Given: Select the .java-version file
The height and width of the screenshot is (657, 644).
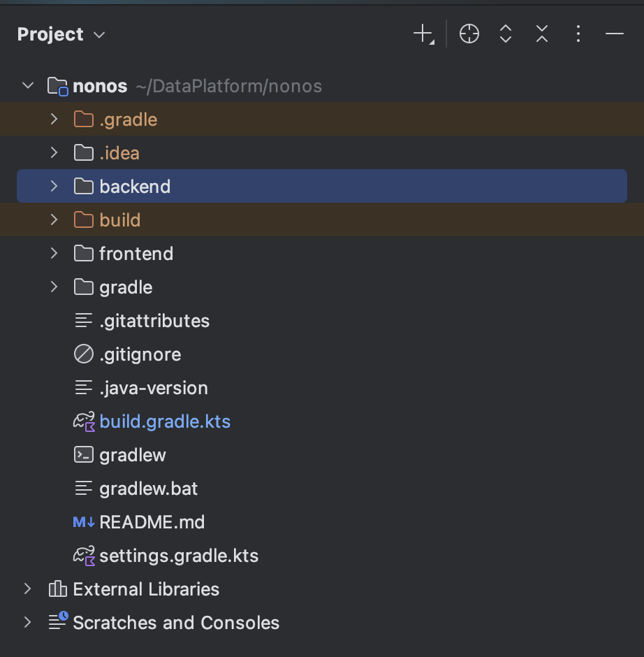Looking at the screenshot, I should click(321, 388).
